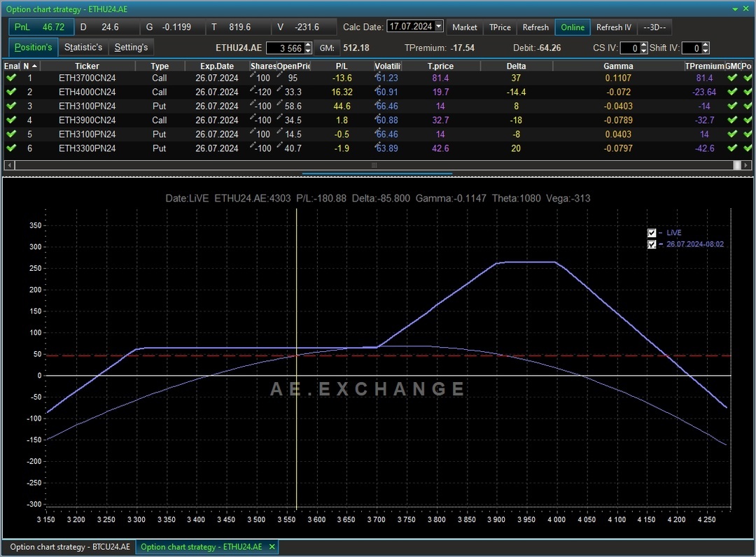Image resolution: width=756 pixels, height=557 pixels.
Task: Toggle the LIVE curve legend checkbox
Action: (x=652, y=233)
